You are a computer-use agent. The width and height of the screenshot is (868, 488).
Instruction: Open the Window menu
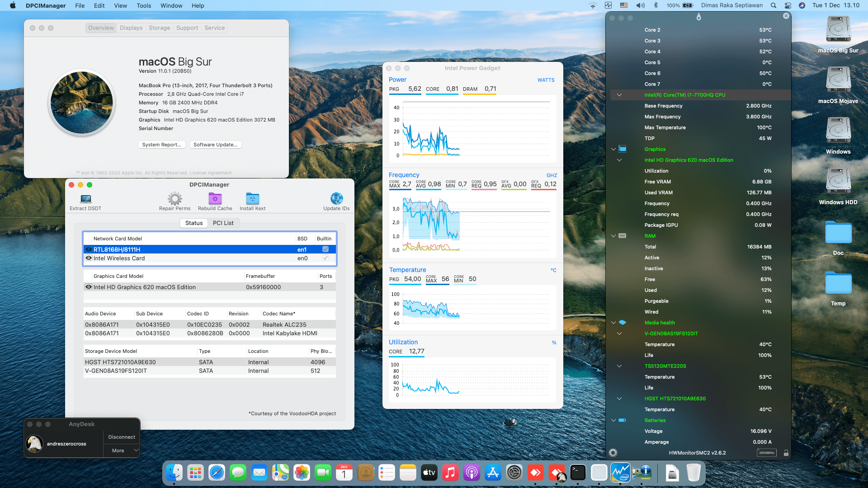(x=171, y=5)
